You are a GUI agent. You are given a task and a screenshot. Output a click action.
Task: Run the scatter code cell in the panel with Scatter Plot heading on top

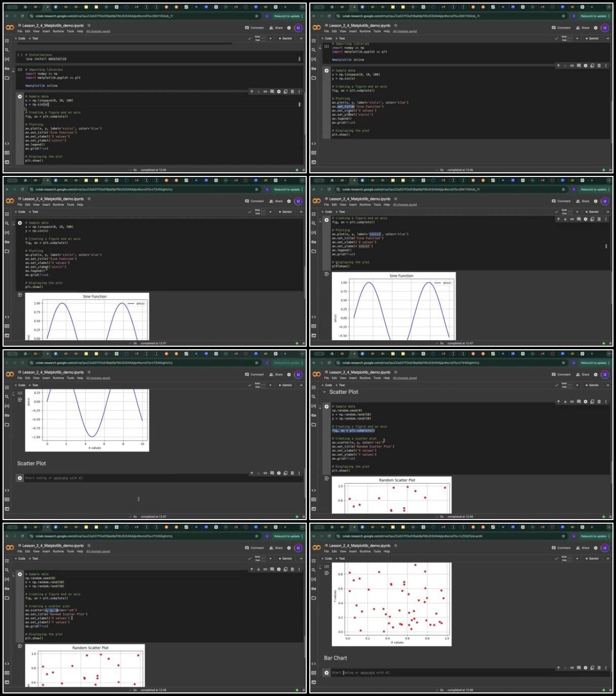pyautogui.click(x=327, y=407)
